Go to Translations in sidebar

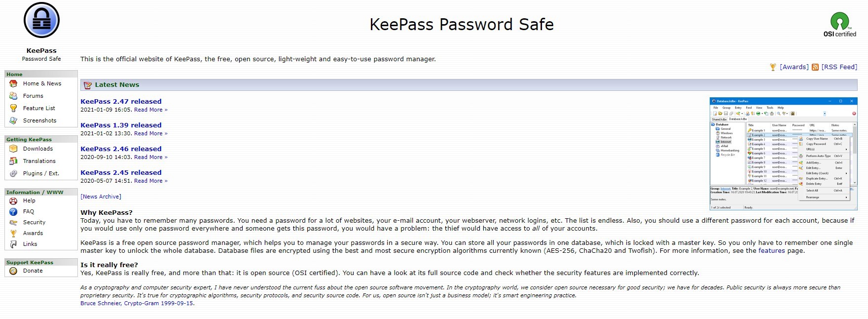coord(39,161)
